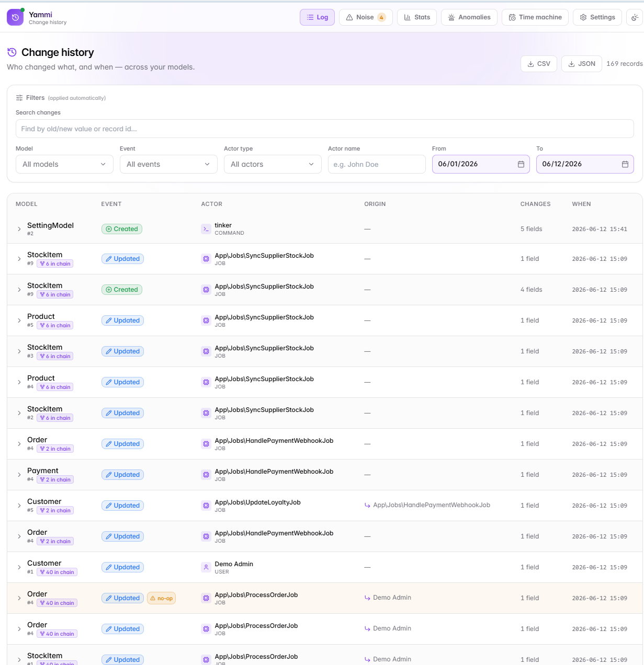Click the Updated badge on Customer #1 row
The width and height of the screenshot is (644, 665).
point(122,567)
